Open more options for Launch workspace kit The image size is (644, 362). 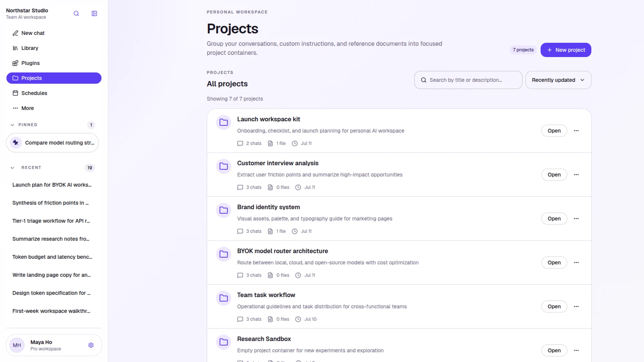coord(576,131)
